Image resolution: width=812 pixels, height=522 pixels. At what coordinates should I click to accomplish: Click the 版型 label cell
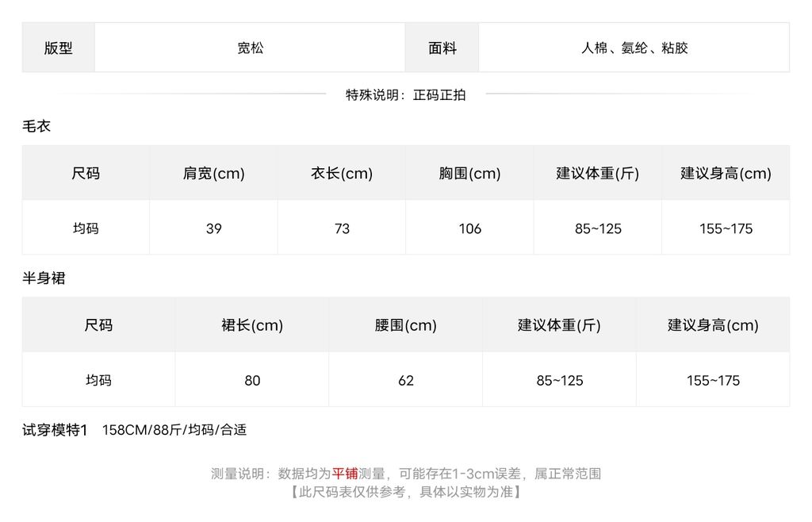[58, 48]
